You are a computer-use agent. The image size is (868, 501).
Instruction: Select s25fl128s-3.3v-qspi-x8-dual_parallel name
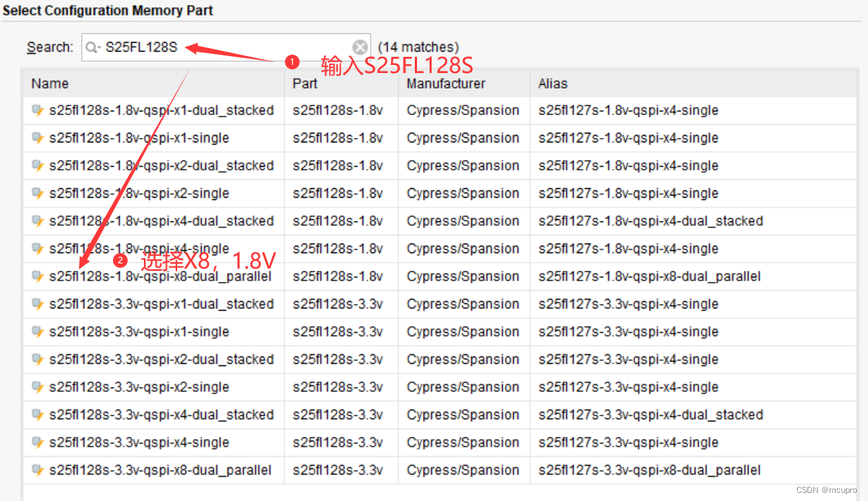[x=160, y=470]
